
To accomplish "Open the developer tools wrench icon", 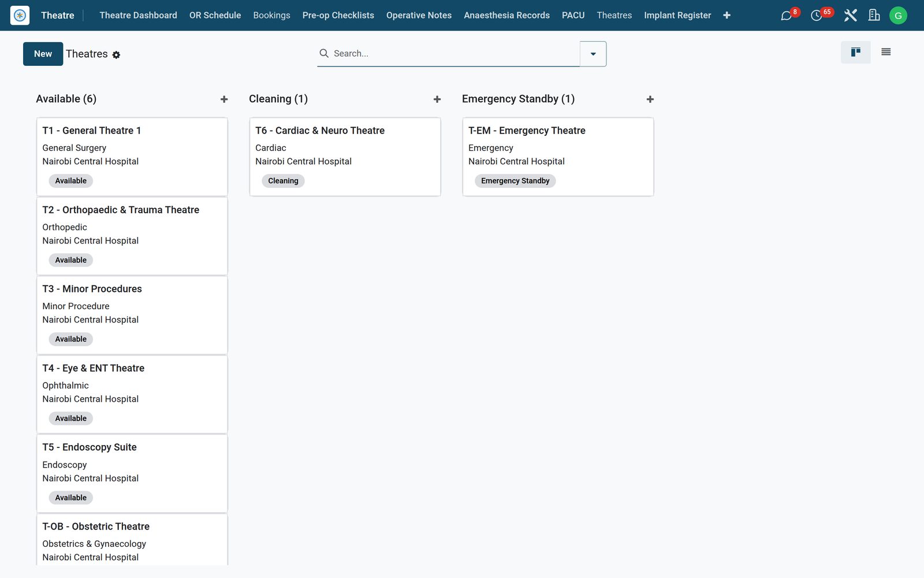I will (x=850, y=16).
